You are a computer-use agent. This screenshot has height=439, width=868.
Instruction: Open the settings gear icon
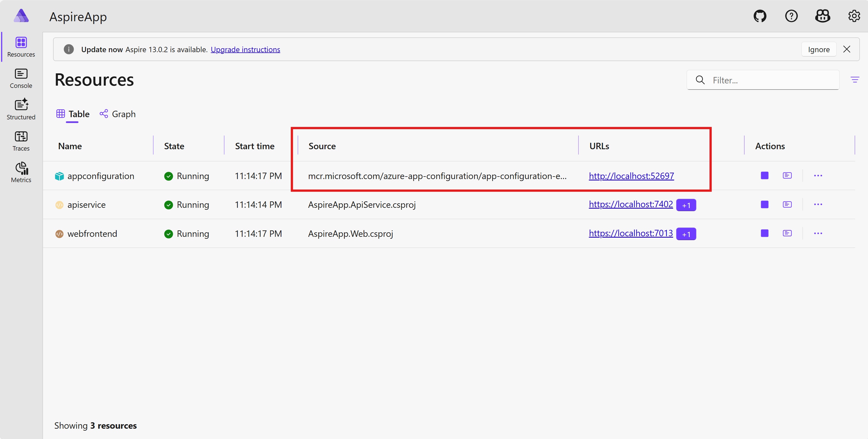point(854,16)
